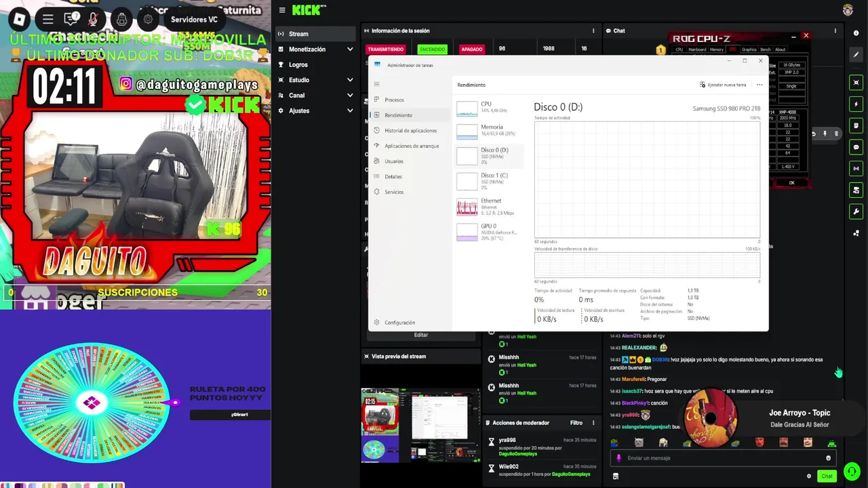
Task: Expand the Estudio menu chevron
Action: pyautogui.click(x=350, y=80)
